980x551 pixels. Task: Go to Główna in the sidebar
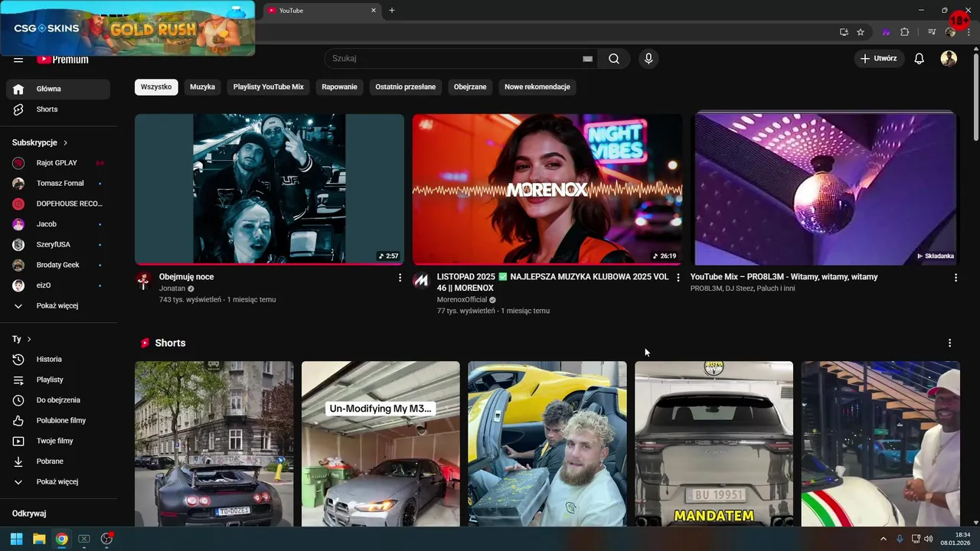pos(58,89)
